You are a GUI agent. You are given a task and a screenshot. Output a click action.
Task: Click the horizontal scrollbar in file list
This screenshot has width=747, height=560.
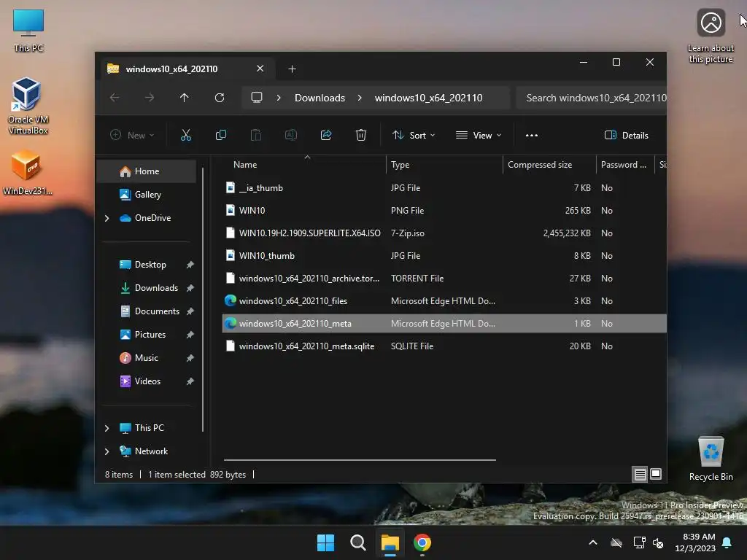pos(360,460)
